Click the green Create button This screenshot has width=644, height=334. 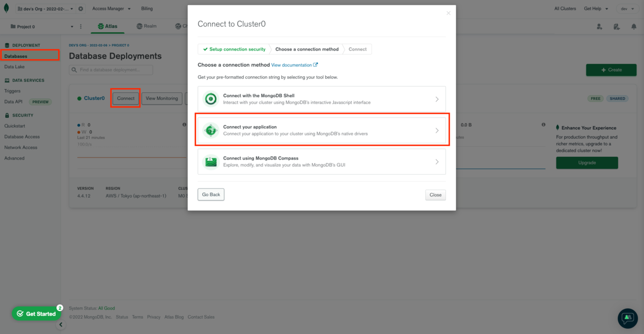coord(611,70)
